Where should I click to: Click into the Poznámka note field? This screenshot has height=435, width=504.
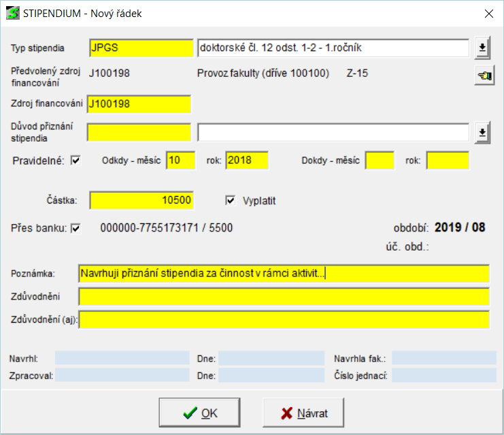(283, 273)
